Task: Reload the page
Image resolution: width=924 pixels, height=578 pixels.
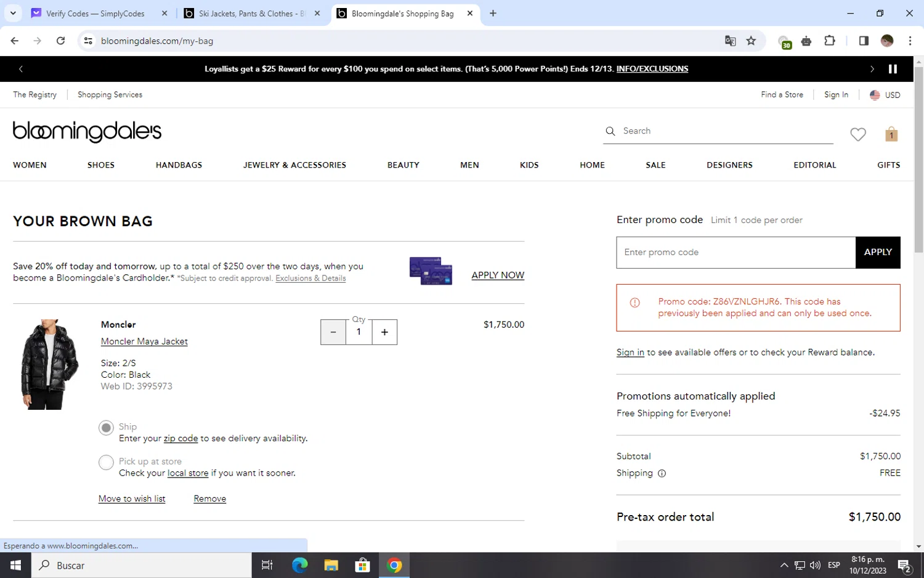Action: [60, 41]
